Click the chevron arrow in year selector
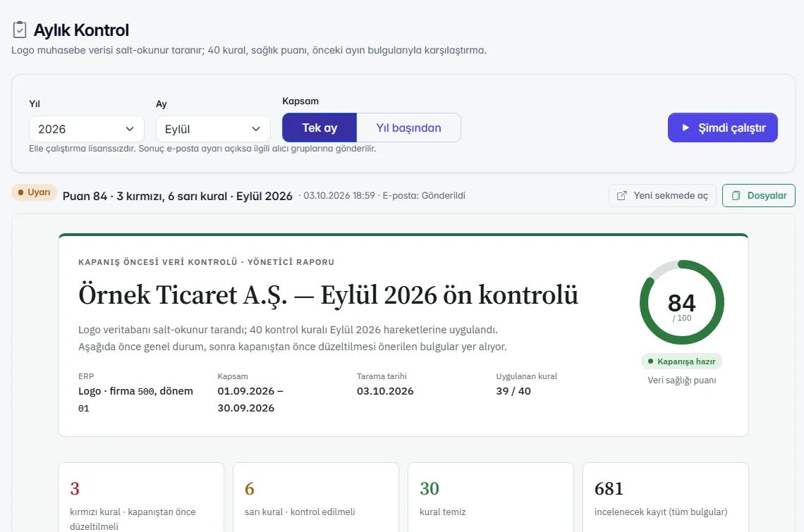The width and height of the screenshot is (804, 532). 130,129
